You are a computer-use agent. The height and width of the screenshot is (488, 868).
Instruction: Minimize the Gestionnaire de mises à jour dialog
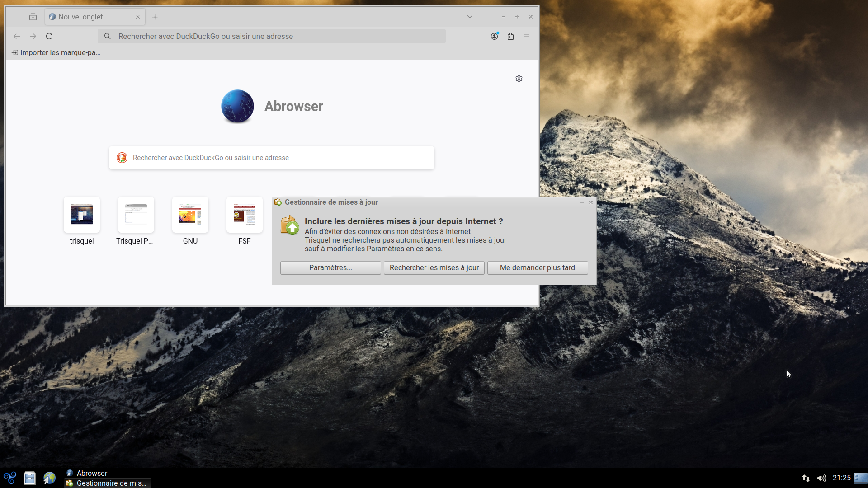tap(582, 202)
